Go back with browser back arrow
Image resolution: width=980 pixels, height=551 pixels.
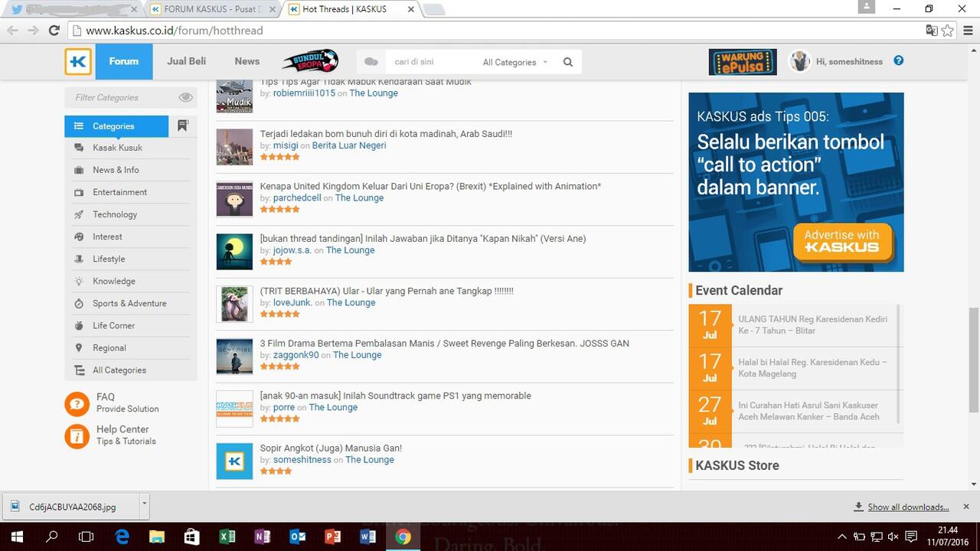tap(12, 31)
